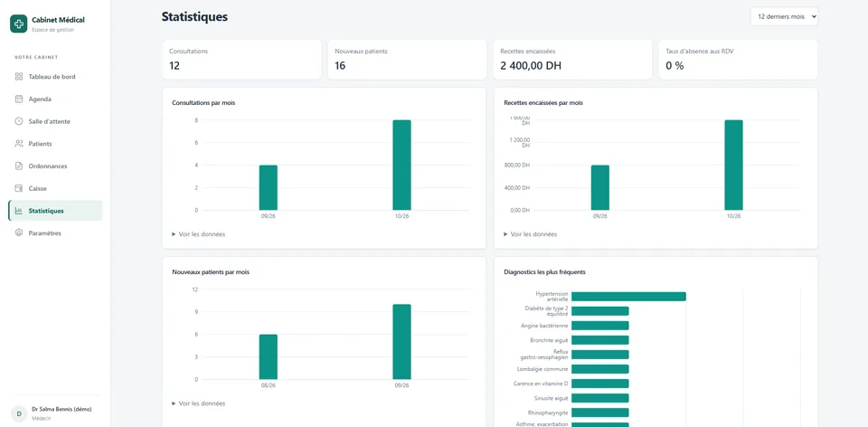Click the Statistiques chart icon
The width and height of the screenshot is (868, 427).
[18, 211]
